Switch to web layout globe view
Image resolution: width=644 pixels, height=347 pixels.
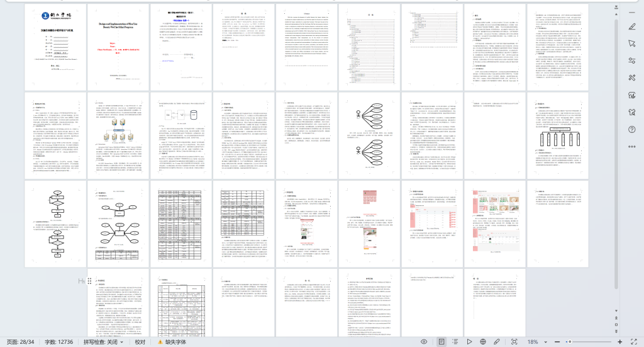[483, 342]
